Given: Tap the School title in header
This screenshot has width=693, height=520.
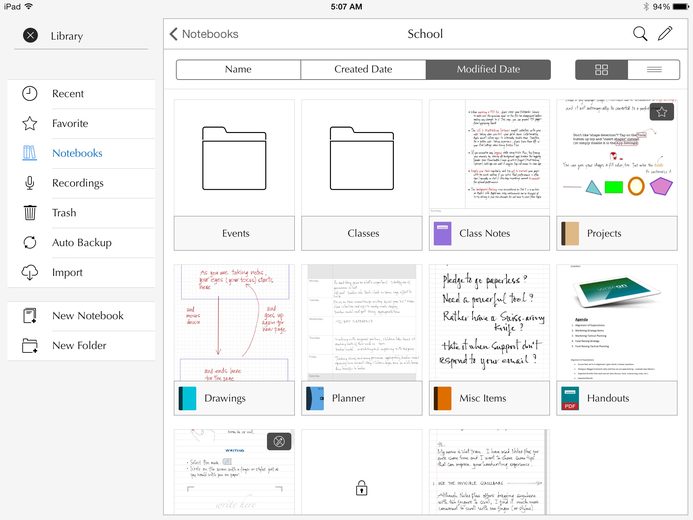Looking at the screenshot, I should pos(425,34).
